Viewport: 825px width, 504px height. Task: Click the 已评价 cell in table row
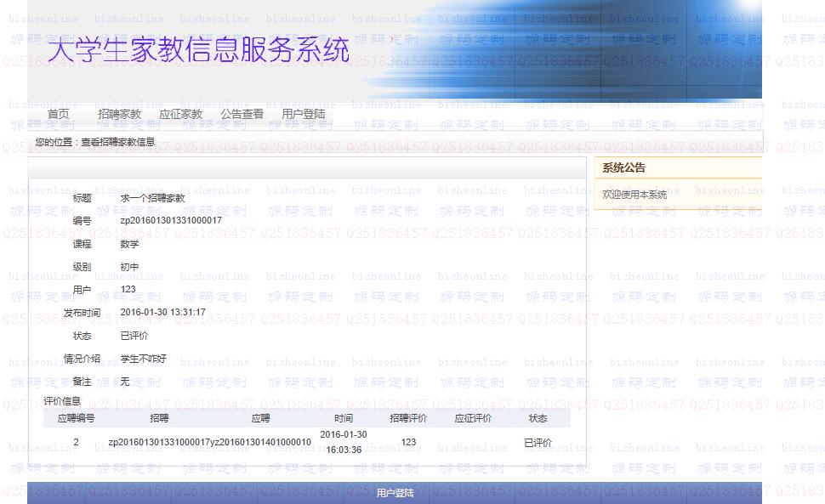[538, 443]
